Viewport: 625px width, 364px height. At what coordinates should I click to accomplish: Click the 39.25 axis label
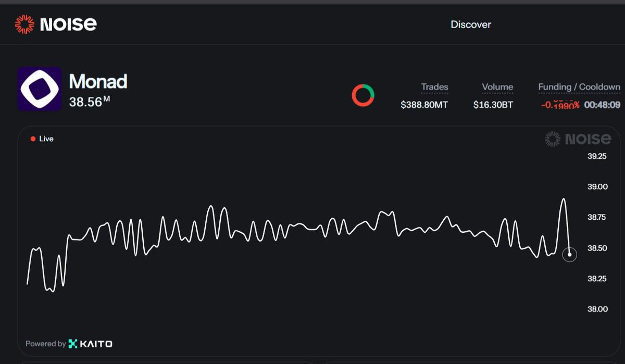(597, 156)
